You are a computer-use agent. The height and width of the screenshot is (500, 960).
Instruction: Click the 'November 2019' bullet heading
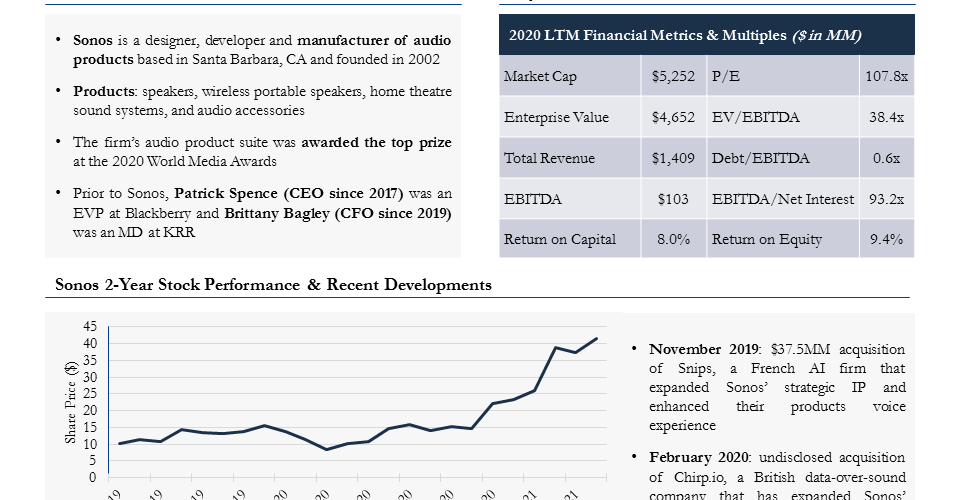(x=703, y=349)
